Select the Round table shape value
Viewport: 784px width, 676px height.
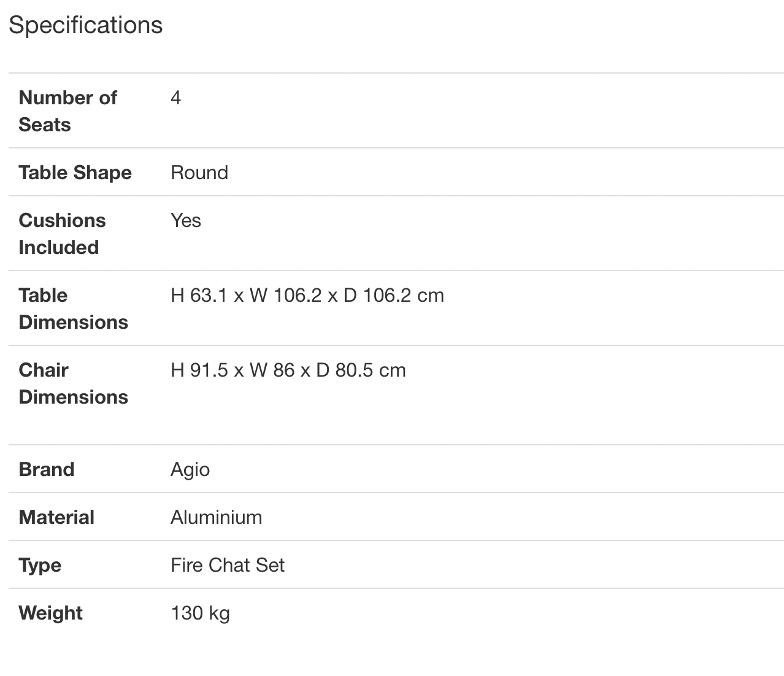(199, 172)
